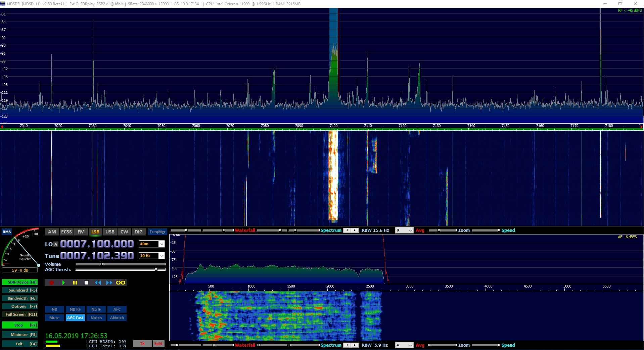Click the lower Zoom slider handle
Image resolution: width=644 pixels, height=350 pixels.
[x=429, y=345]
